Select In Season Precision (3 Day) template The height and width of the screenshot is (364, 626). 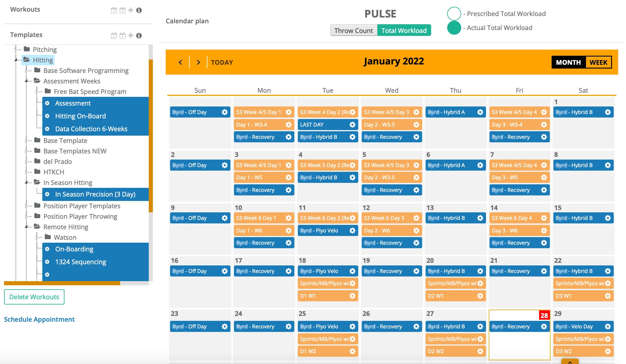pyautogui.click(x=95, y=194)
